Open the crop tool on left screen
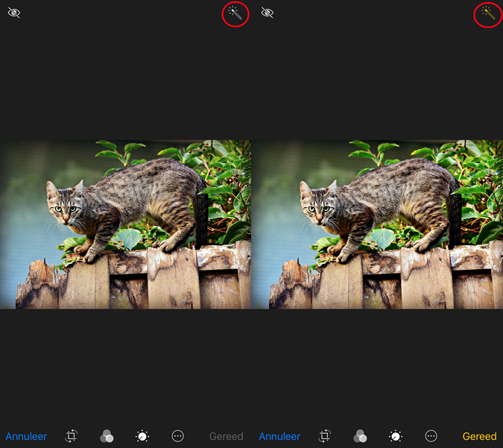 click(x=72, y=436)
